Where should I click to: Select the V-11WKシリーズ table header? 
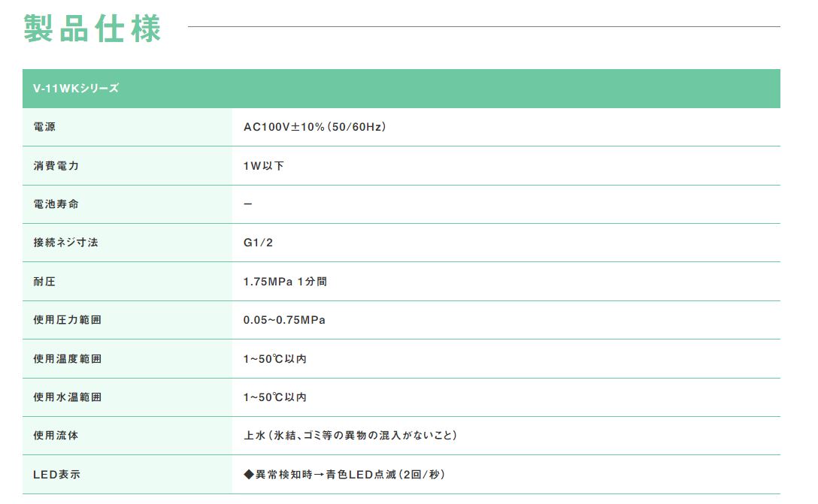pos(76,89)
